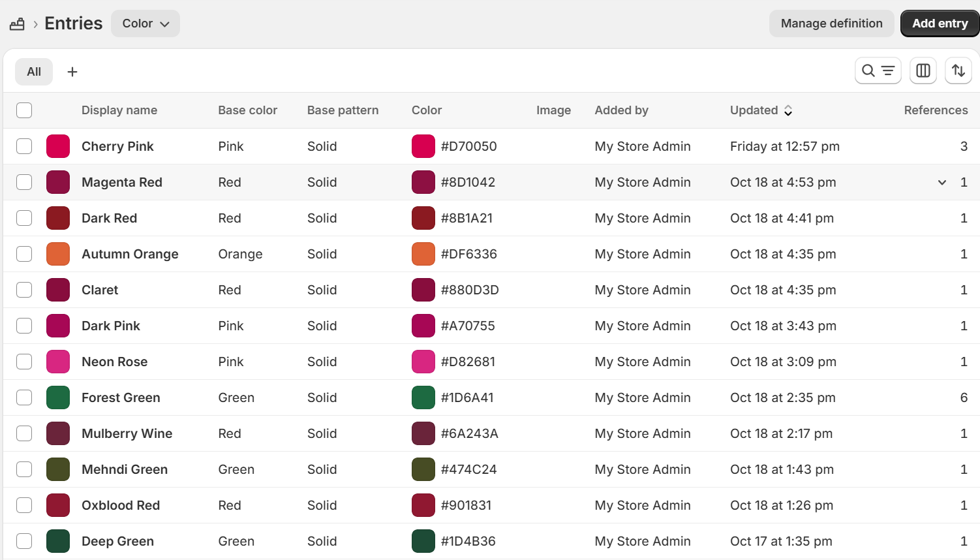
Task: Sort entries using the Updated column arrows
Action: pos(788,110)
